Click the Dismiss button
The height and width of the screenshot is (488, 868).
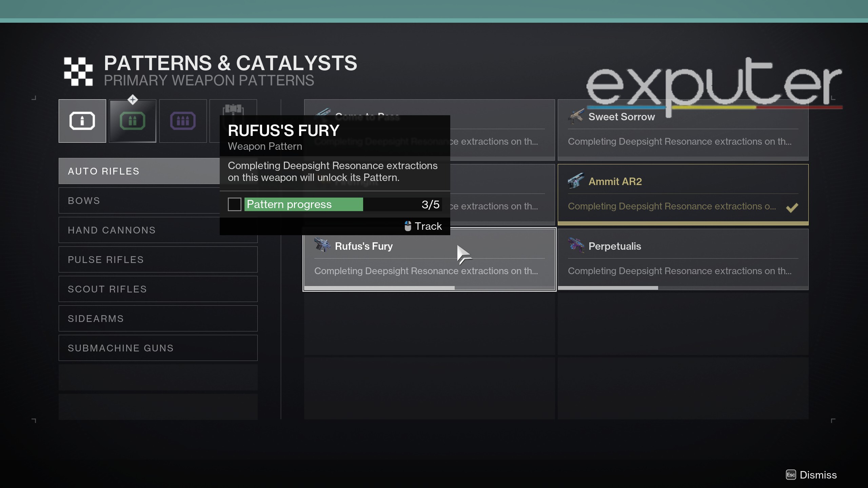point(811,475)
